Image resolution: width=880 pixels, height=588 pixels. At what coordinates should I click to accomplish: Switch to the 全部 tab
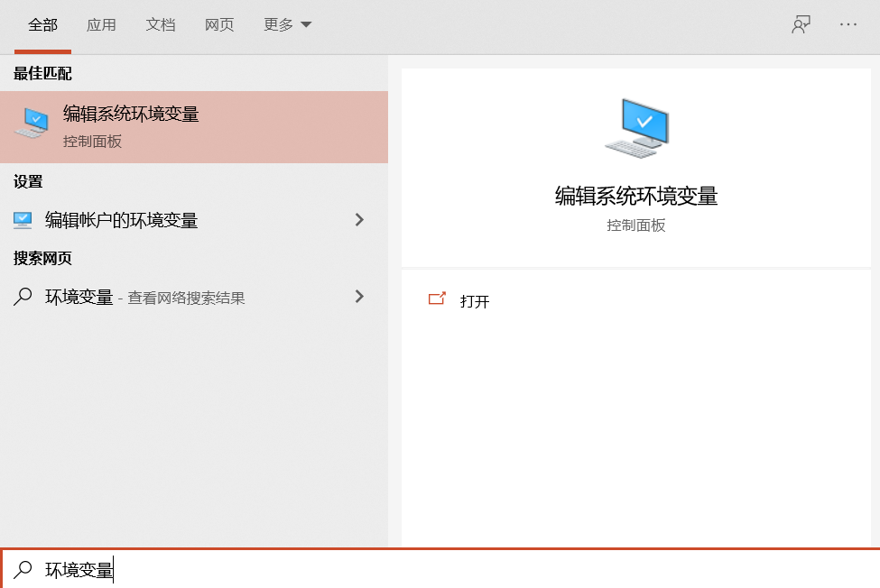coord(42,24)
